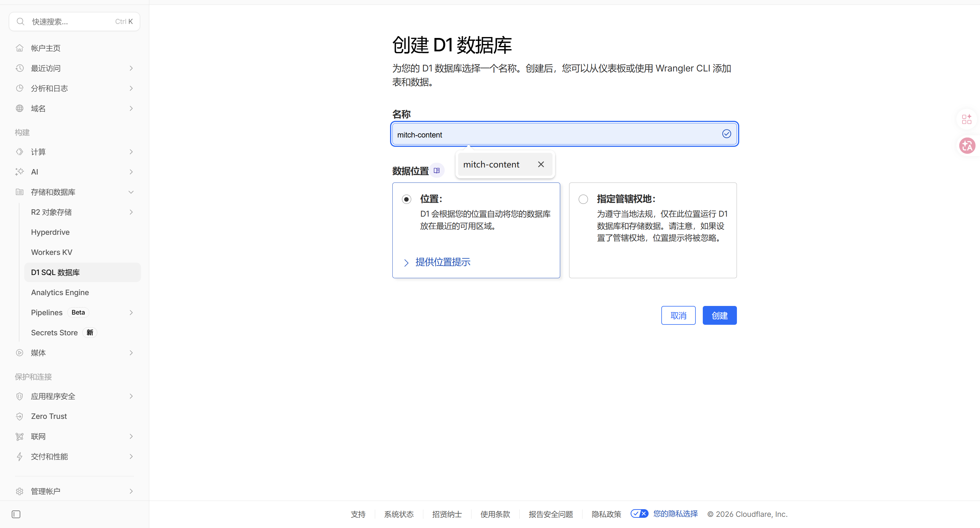Viewport: 980px width, 528px height.
Task: Click the clock icon beside 最近访问
Action: 19,68
